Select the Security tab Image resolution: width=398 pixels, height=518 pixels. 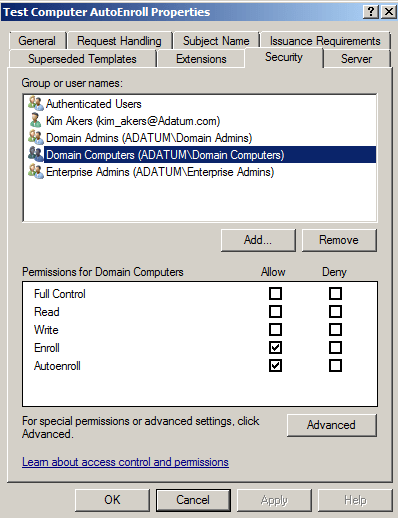(284, 57)
